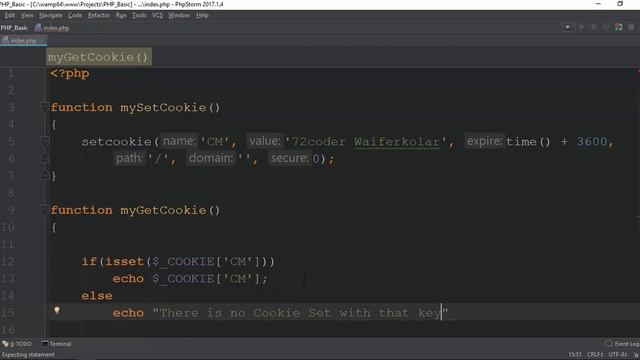Screen dimensions: 640x360
Task: Restore the PhpStorm window size
Action: click(x=620, y=4)
